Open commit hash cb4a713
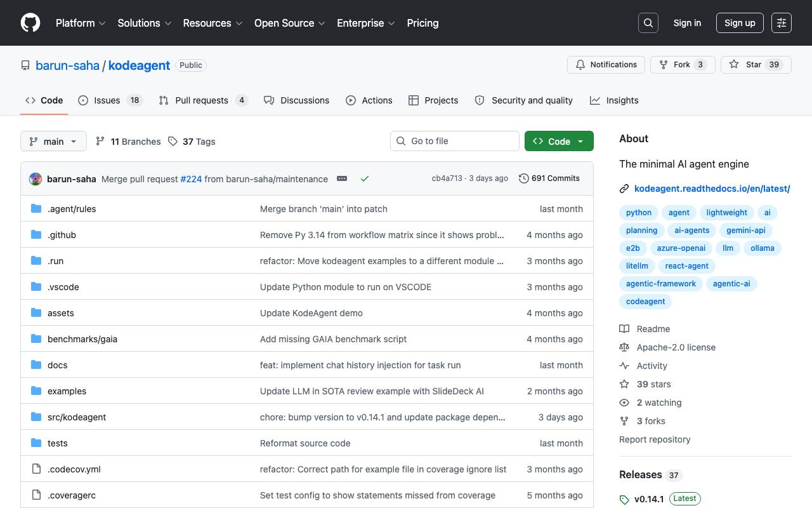The image size is (812, 508). [447, 178]
